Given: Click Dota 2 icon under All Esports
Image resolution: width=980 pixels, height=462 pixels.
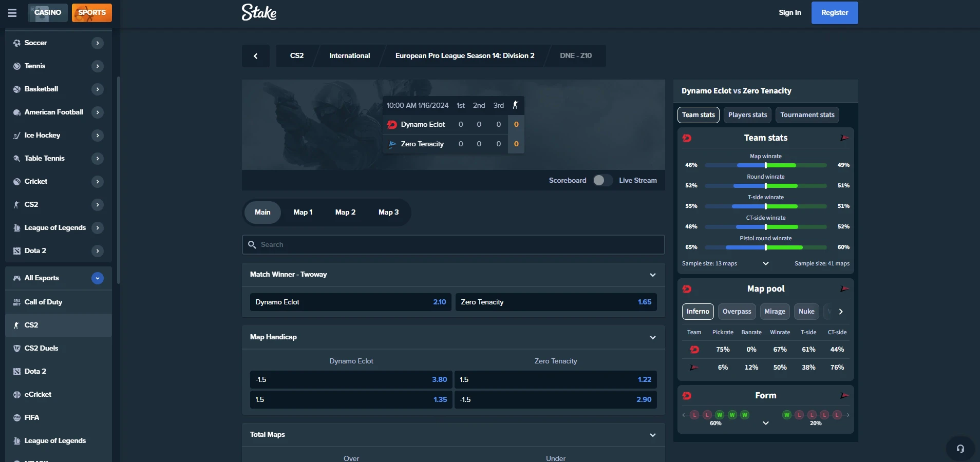Looking at the screenshot, I should coord(17,372).
